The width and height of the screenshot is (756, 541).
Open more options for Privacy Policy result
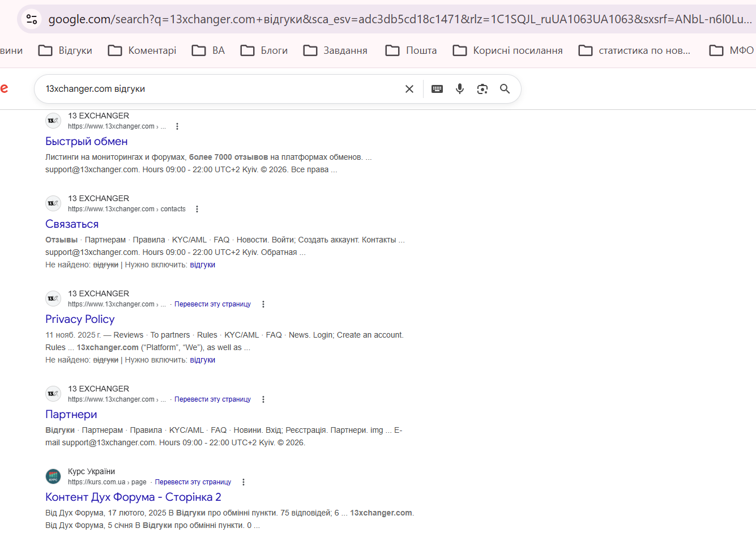pos(263,304)
